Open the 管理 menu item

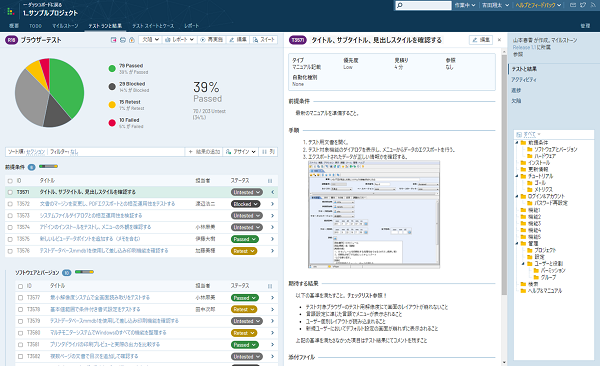tap(585, 26)
